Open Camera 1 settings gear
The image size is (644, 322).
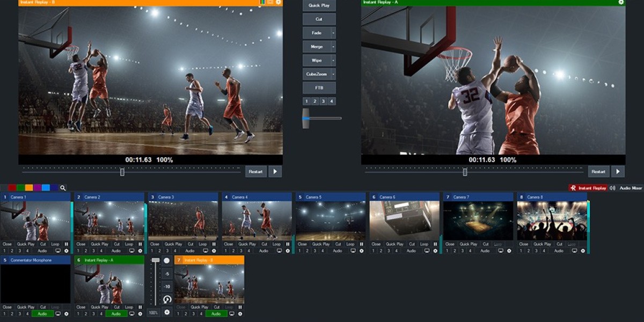67,251
